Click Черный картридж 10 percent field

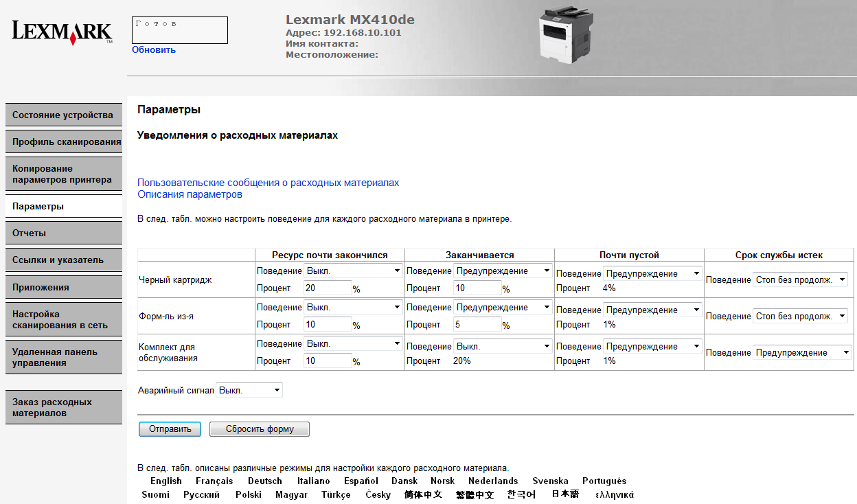477,288
